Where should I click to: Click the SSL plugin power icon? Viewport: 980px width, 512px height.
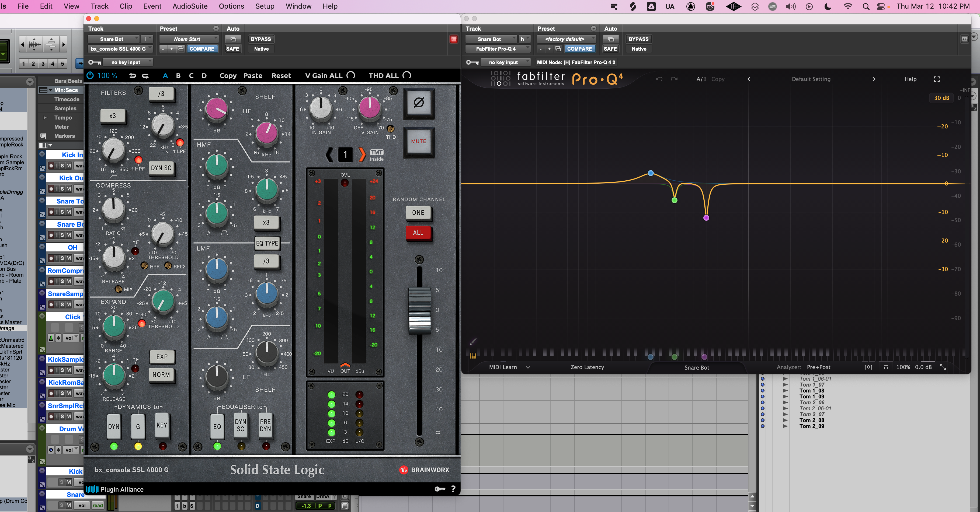[x=90, y=75]
